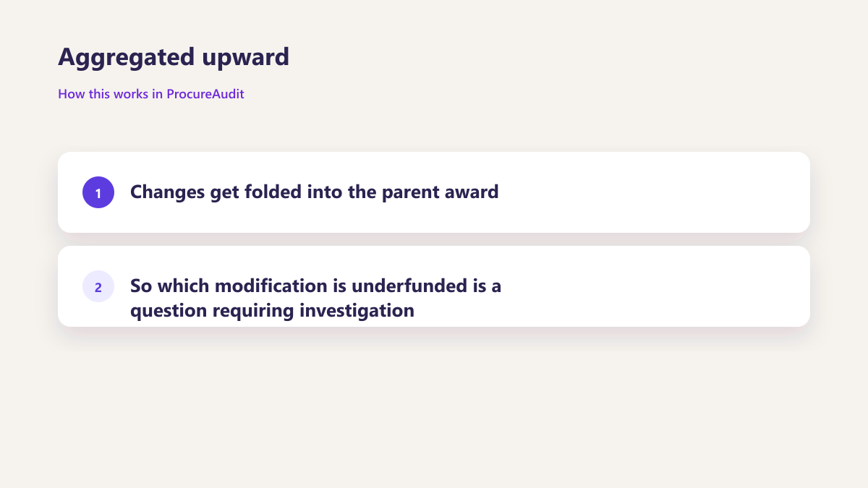
Task: Click the word 'Changes' in step one
Action: coord(168,192)
